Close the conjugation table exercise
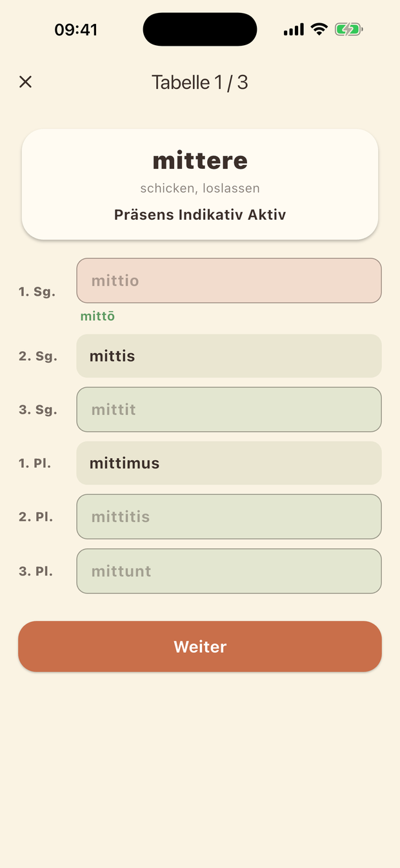Viewport: 400px width, 868px height. (25, 82)
